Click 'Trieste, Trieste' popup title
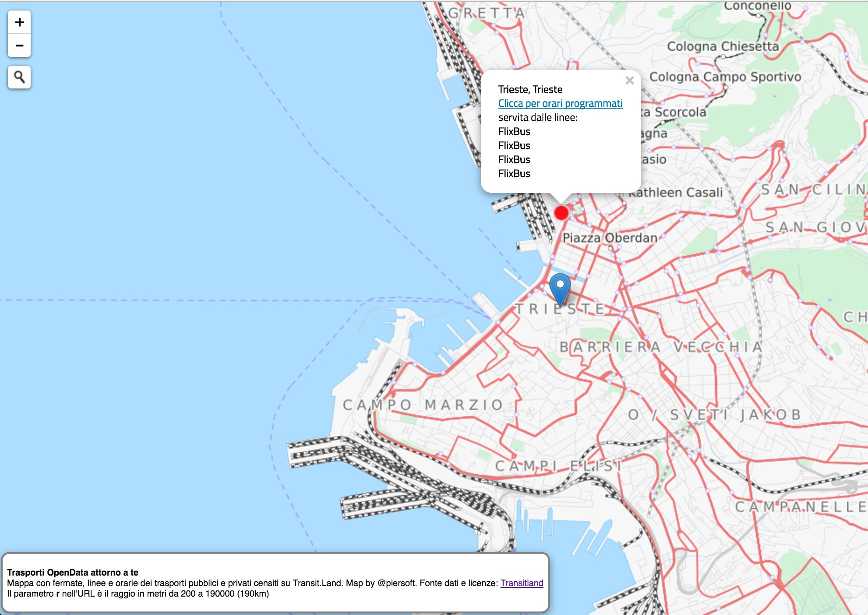The image size is (868, 615). click(530, 89)
